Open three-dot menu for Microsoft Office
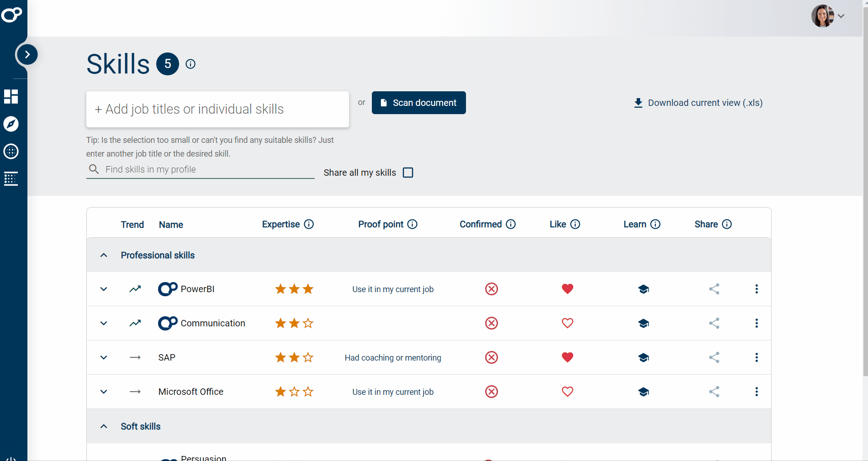 757,392
